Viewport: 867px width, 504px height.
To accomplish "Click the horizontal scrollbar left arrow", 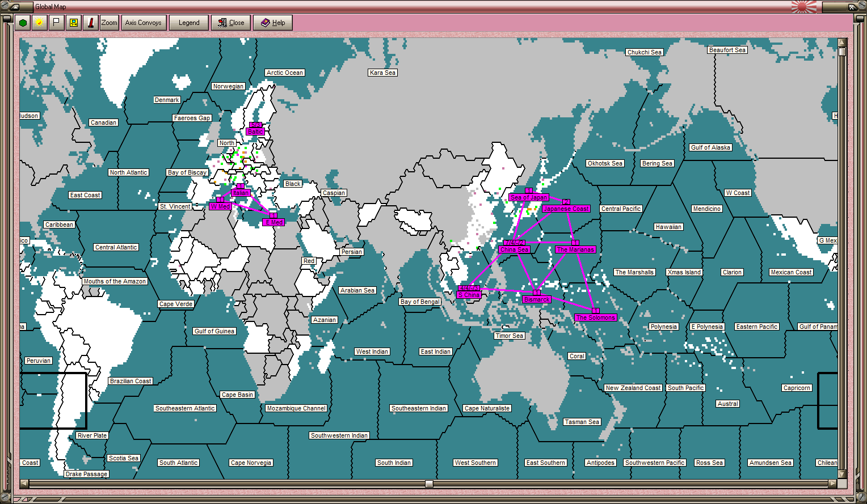I will 24,484.
